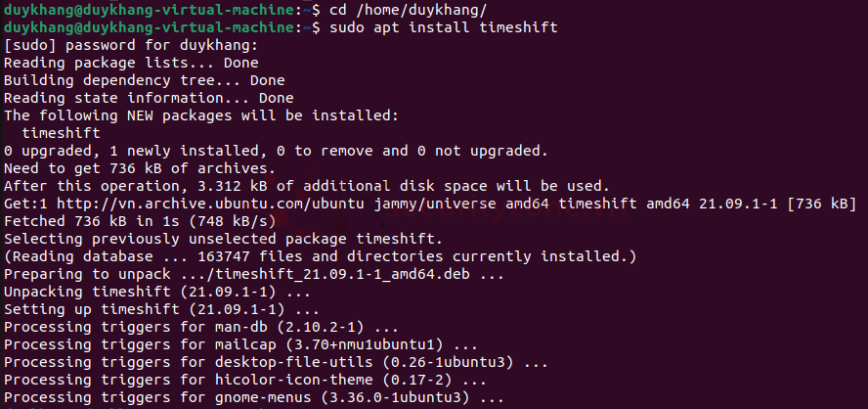
Task: Click 'Processing triggers for desktop-file-utils' line
Action: pyautogui.click(x=277, y=362)
